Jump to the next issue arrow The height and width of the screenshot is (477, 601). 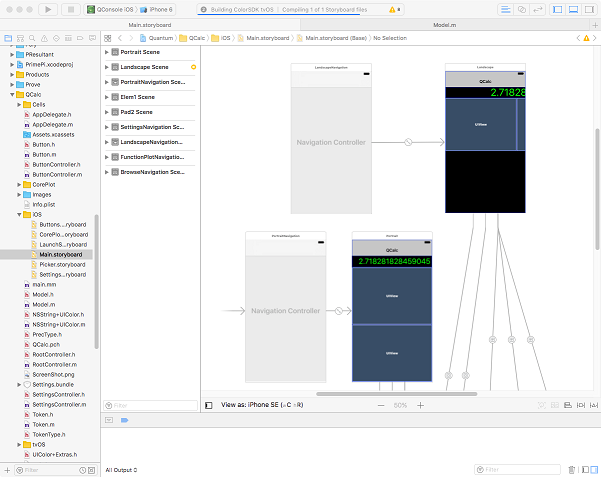click(x=594, y=38)
